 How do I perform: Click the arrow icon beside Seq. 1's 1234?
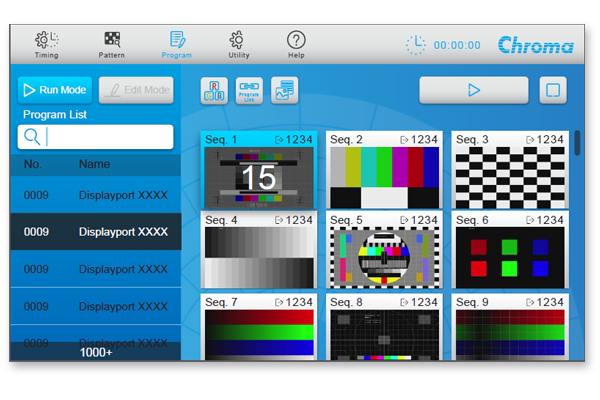click(279, 140)
